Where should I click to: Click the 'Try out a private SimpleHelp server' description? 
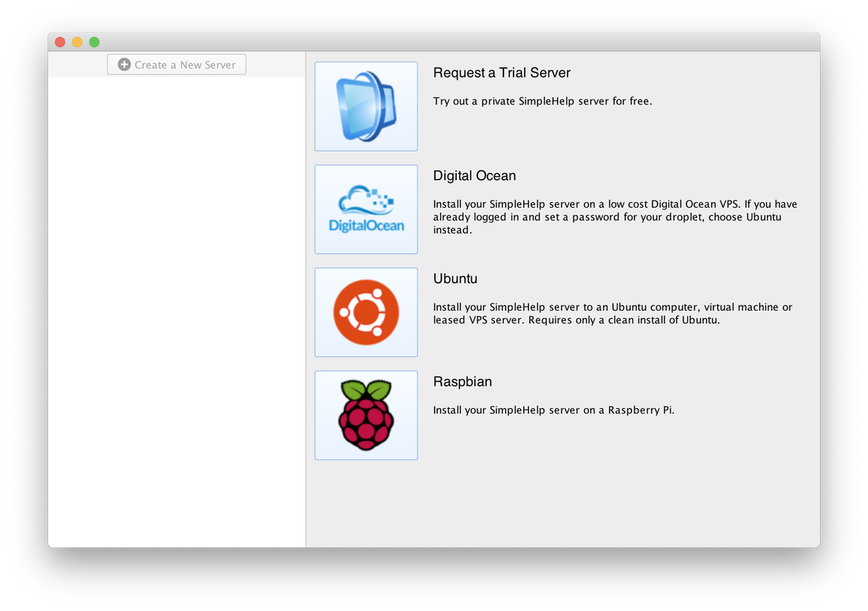pos(543,101)
